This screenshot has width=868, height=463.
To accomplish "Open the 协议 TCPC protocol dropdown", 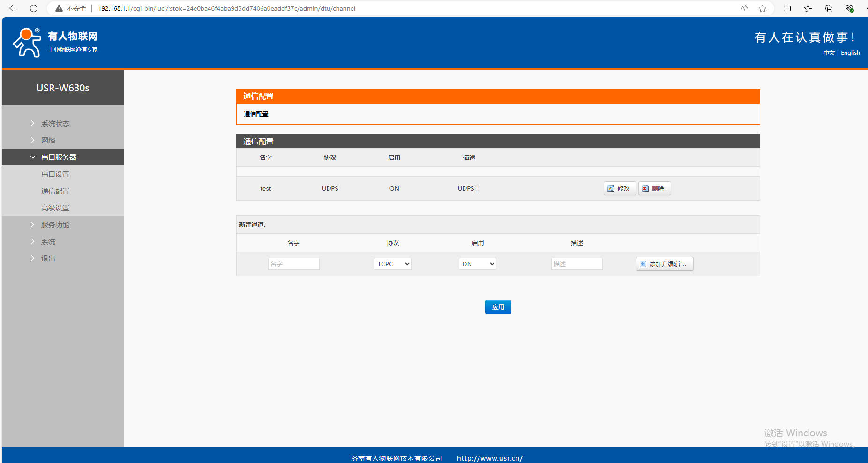I will (x=393, y=264).
